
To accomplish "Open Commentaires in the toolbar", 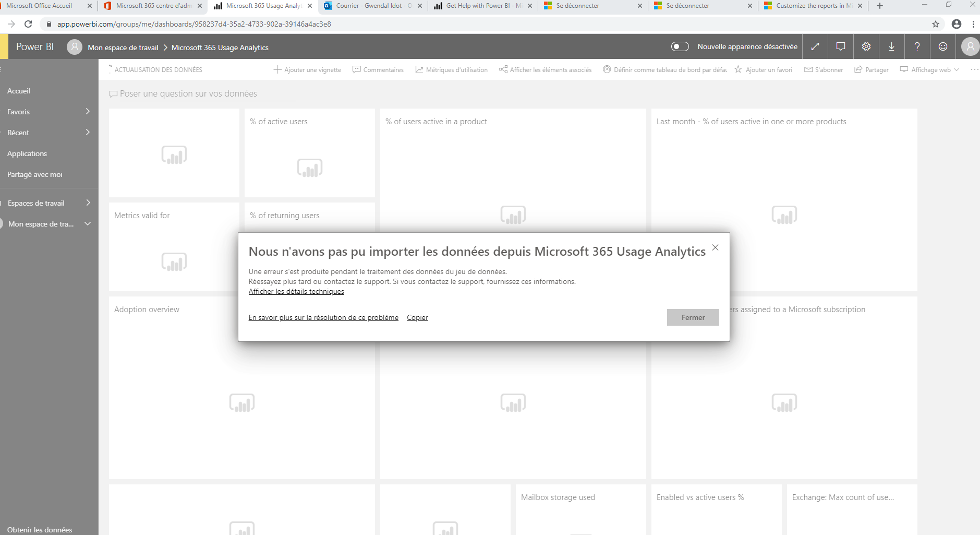I will click(378, 69).
